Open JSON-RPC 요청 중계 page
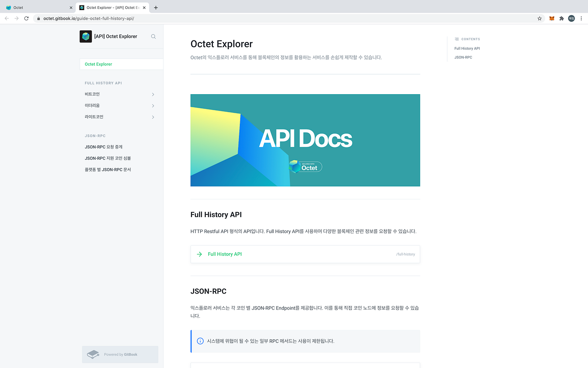Screen dimensions: 588x368 (104, 147)
